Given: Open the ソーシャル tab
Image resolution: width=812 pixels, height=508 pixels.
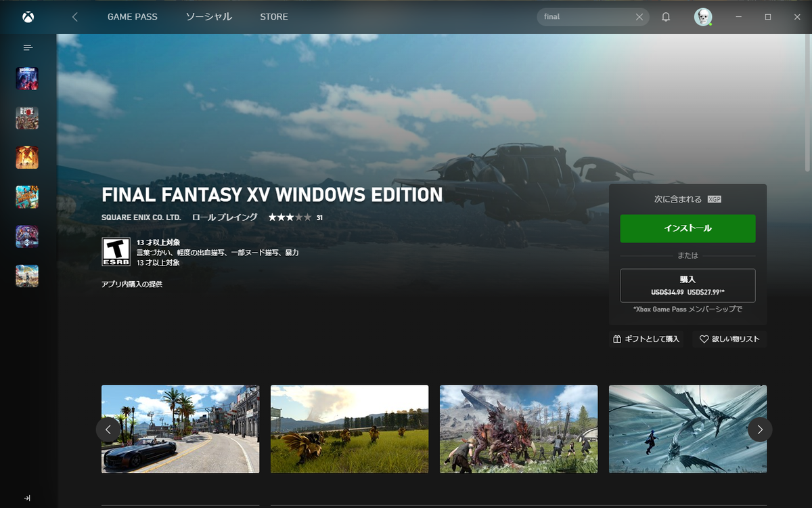Looking at the screenshot, I should pyautogui.click(x=209, y=17).
